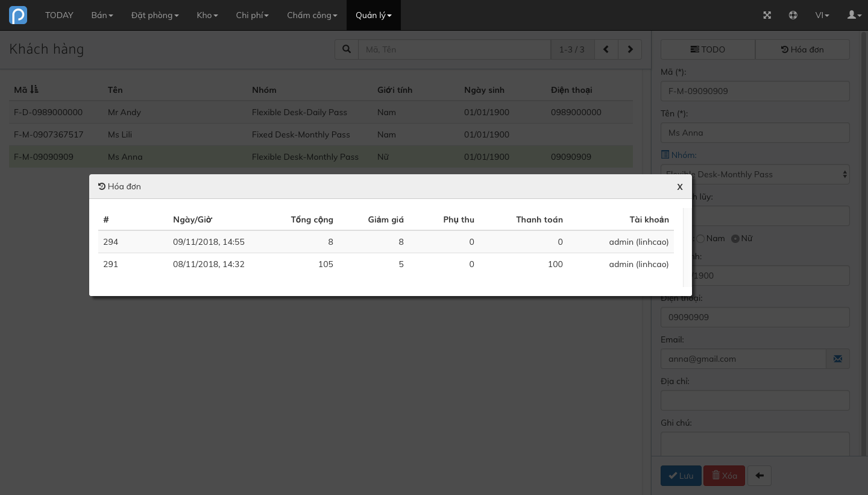Viewport: 868px width, 495px height.
Task: Click the Ngày/Giờ column header
Action: (192, 219)
